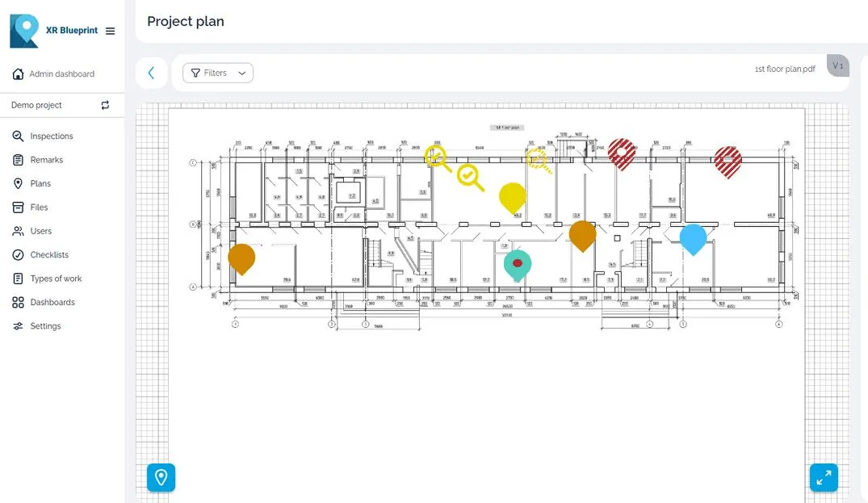Select the red striped pin with white dot

[x=622, y=154]
